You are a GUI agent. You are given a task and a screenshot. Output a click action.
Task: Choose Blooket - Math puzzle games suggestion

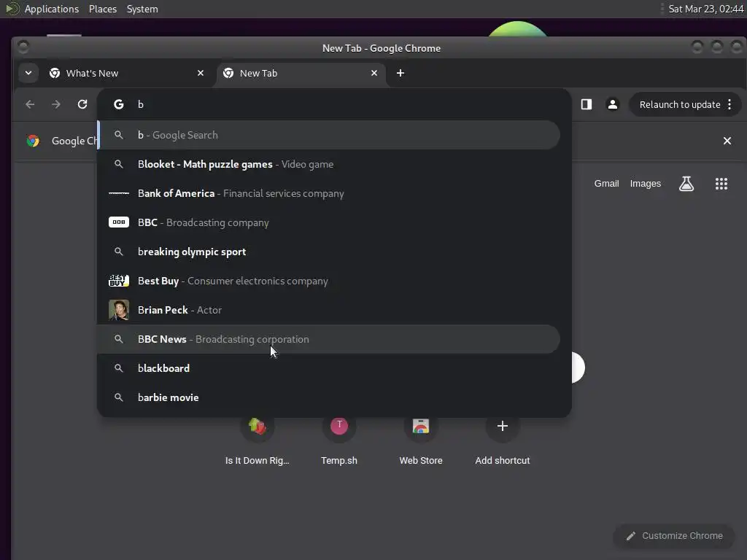pyautogui.click(x=329, y=164)
